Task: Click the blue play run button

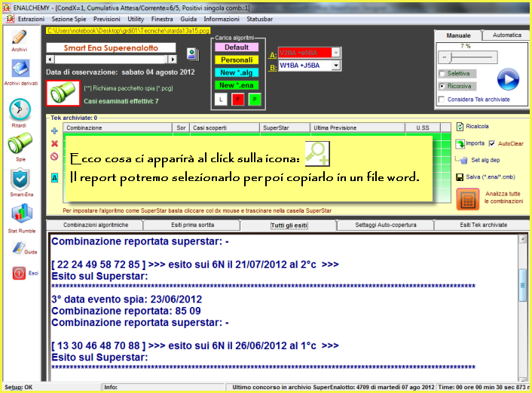Action: [508, 79]
